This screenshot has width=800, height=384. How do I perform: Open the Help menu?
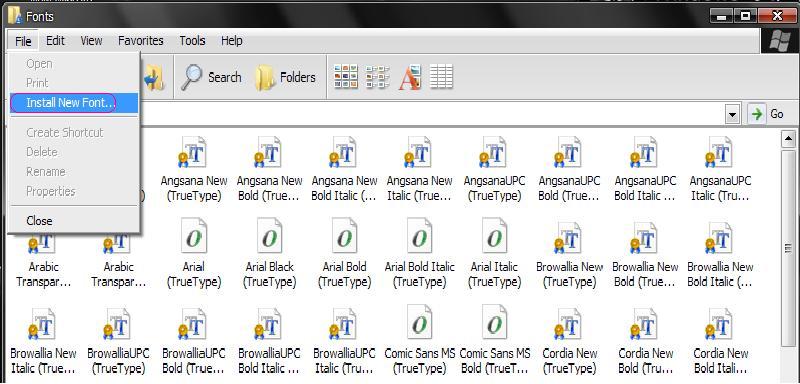231,41
